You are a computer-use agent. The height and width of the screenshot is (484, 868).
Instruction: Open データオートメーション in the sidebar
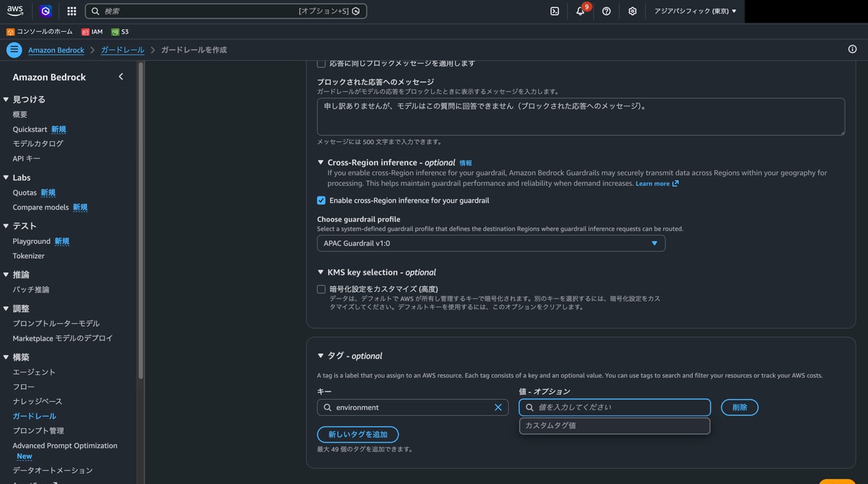(x=52, y=471)
